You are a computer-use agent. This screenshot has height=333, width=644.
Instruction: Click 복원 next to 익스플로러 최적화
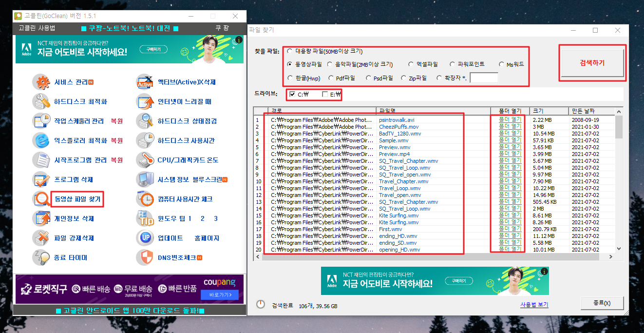117,140
